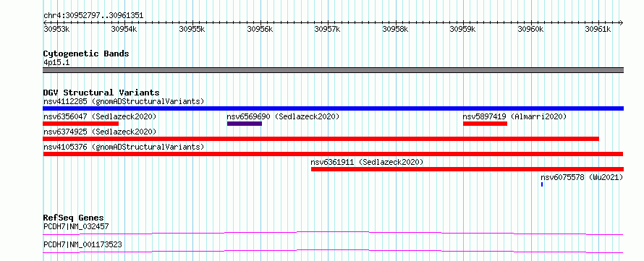Open the nsv6356047 (Sedlazeck2020) label

pos(100,116)
